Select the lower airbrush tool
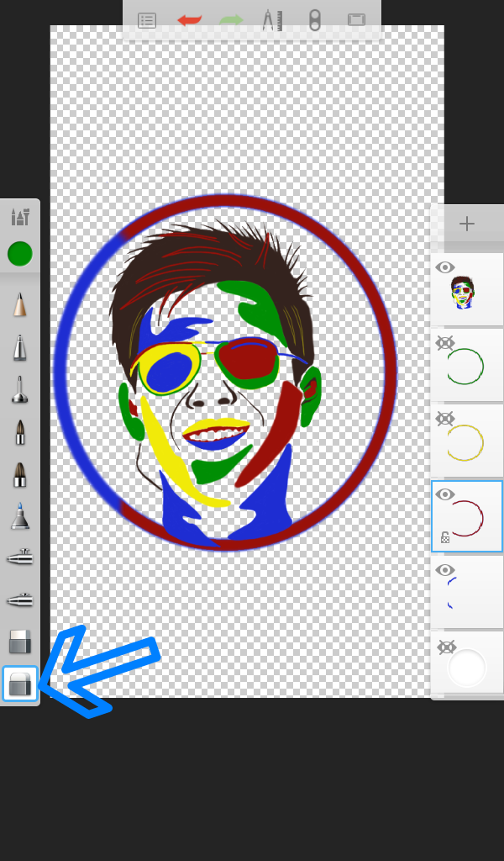The width and height of the screenshot is (504, 861). click(x=20, y=600)
